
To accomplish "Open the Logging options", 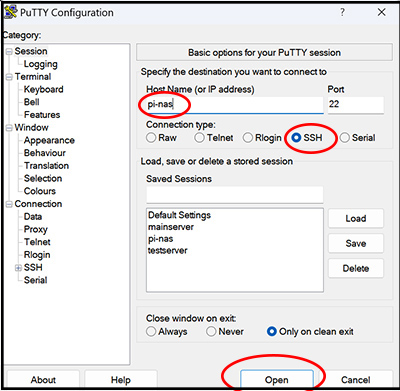I will pos(41,64).
